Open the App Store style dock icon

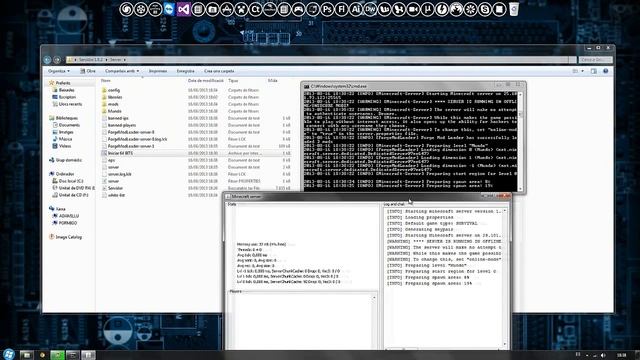227,9
